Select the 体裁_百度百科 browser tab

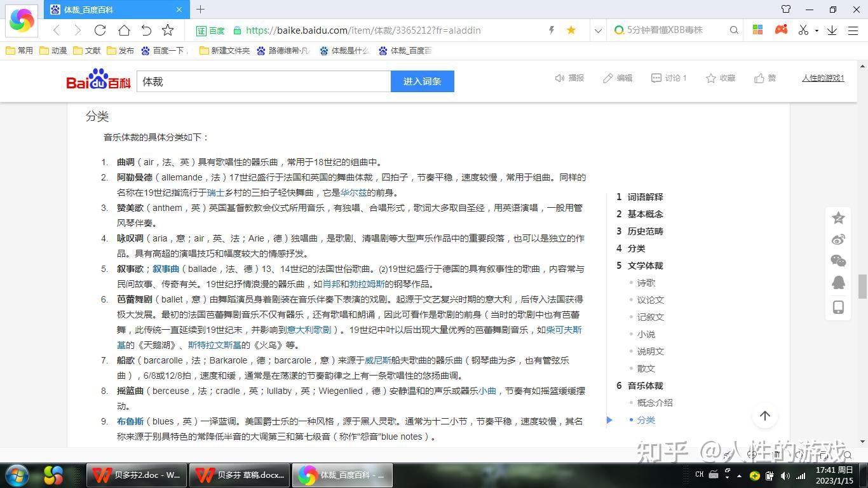coord(116,10)
